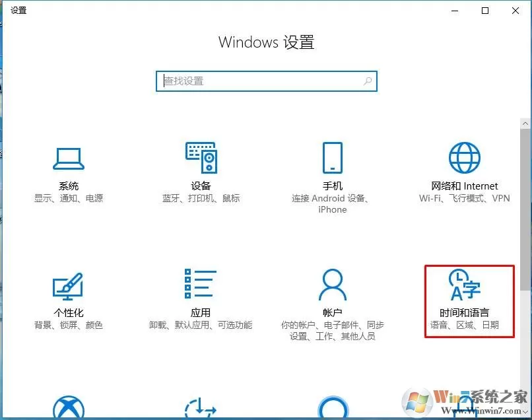Open the 时间和语言 clock icon

[x=465, y=285]
